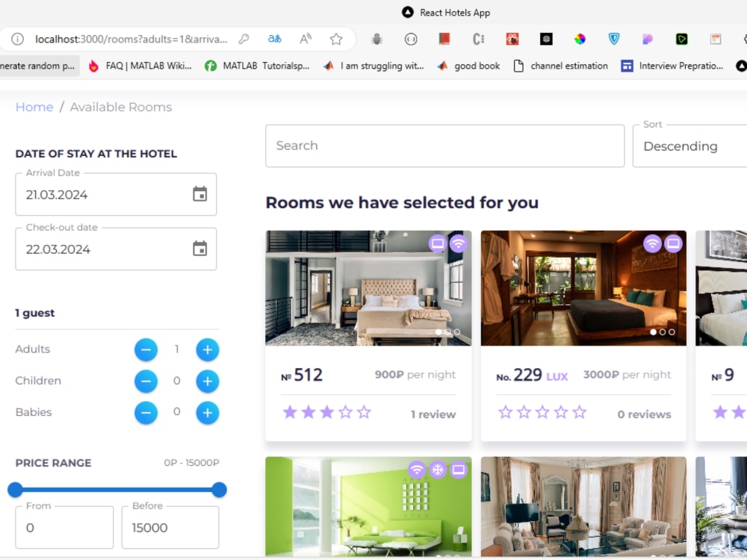The image size is (747, 560).
Task: Click the right handle of the price range slider
Action: pos(218,490)
